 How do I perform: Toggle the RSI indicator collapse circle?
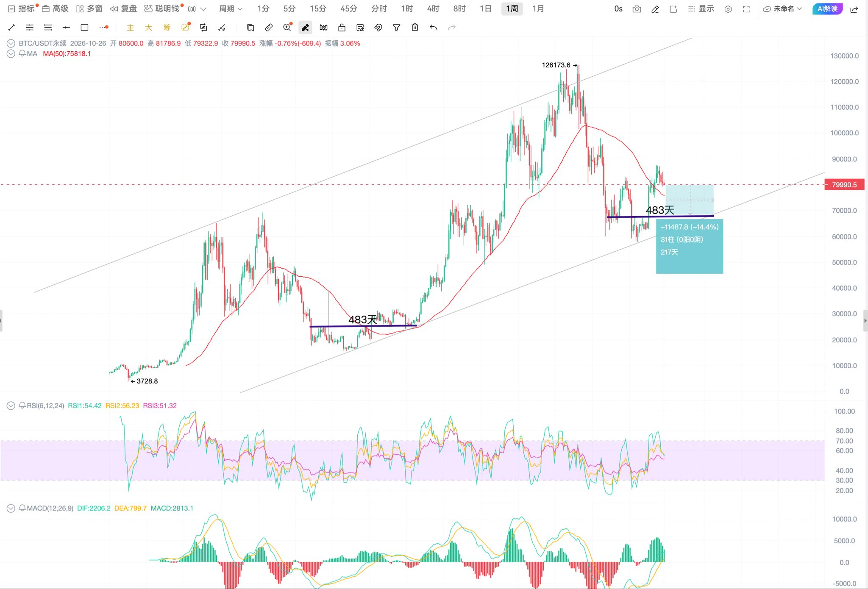tap(11, 406)
